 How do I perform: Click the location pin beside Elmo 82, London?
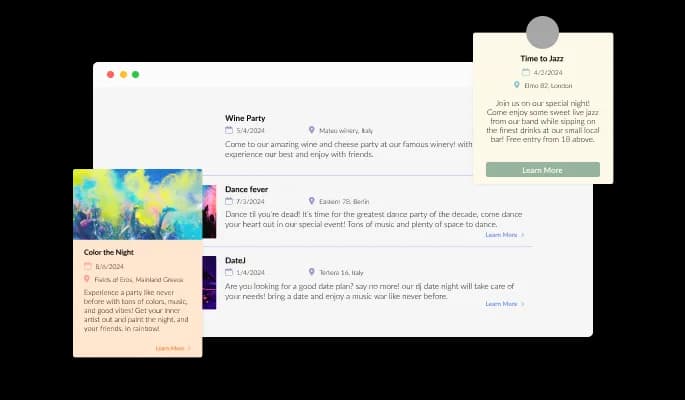tap(517, 85)
